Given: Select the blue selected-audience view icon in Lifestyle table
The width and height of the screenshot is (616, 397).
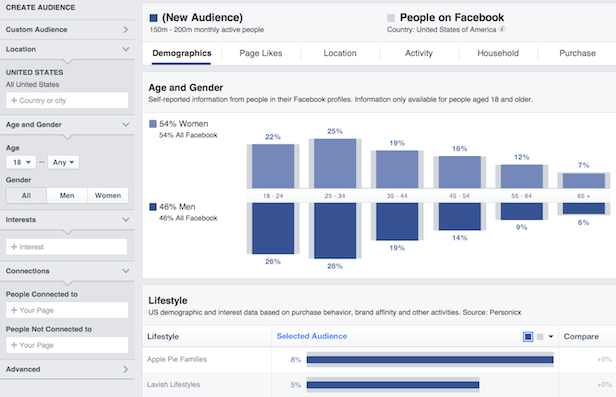Looking at the screenshot, I should pos(528,337).
